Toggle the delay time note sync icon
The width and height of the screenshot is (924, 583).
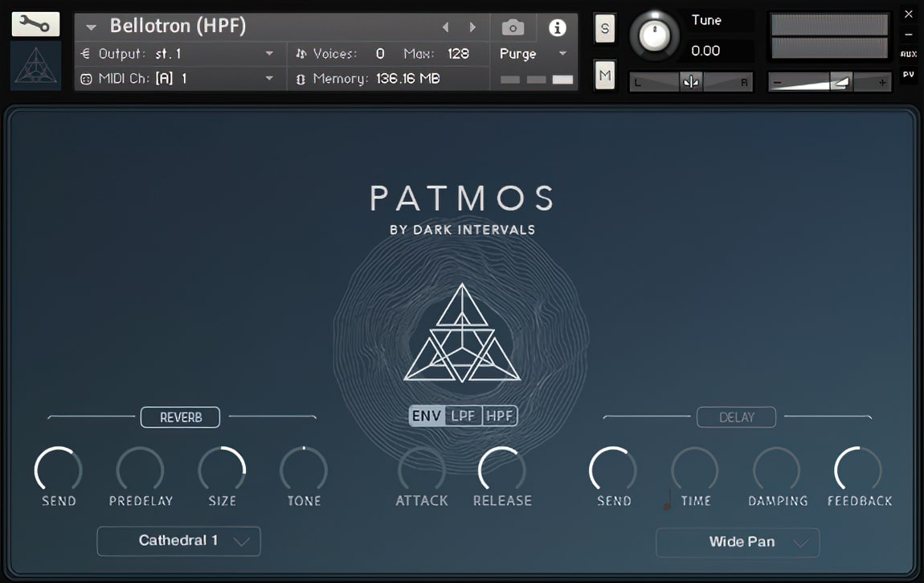pos(668,500)
